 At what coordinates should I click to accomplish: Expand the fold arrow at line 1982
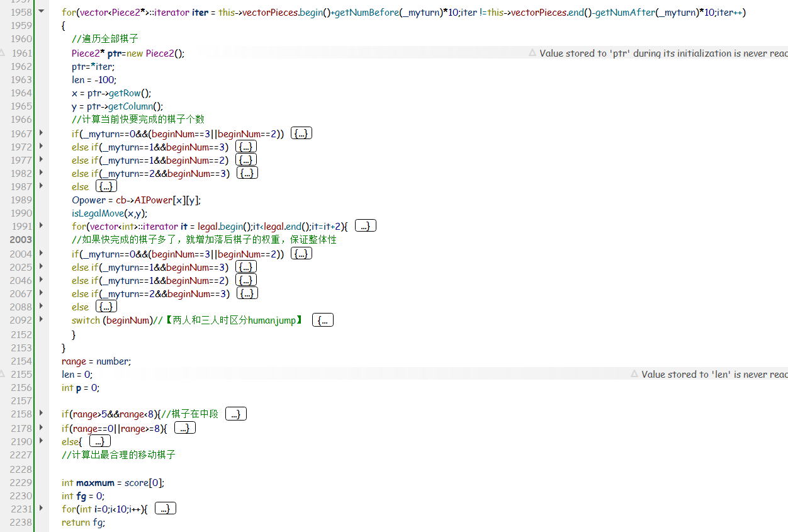pos(42,173)
